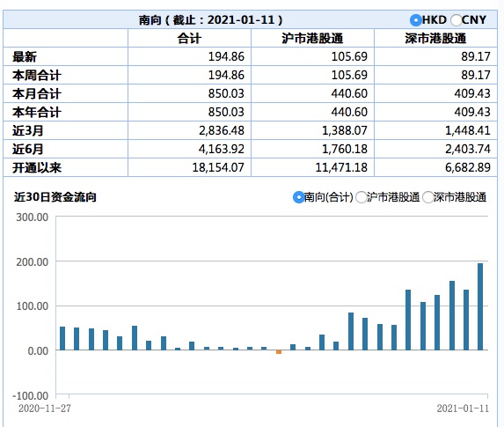Click the 本月合计 row label

coord(37,94)
